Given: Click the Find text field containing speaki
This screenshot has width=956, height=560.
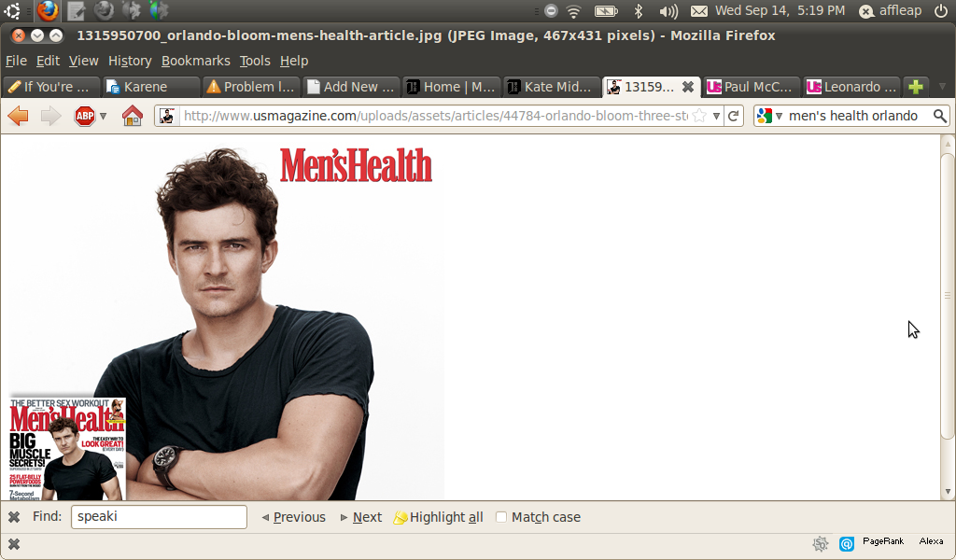Looking at the screenshot, I should click(x=159, y=517).
